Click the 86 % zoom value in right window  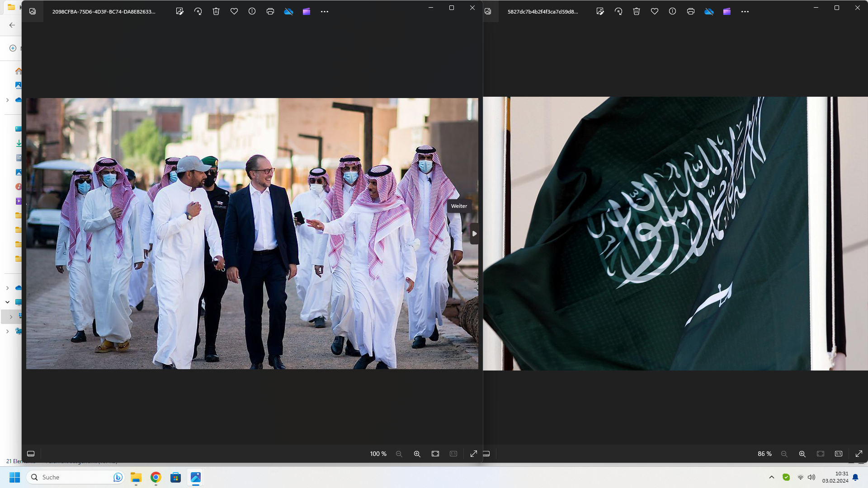tap(764, 454)
